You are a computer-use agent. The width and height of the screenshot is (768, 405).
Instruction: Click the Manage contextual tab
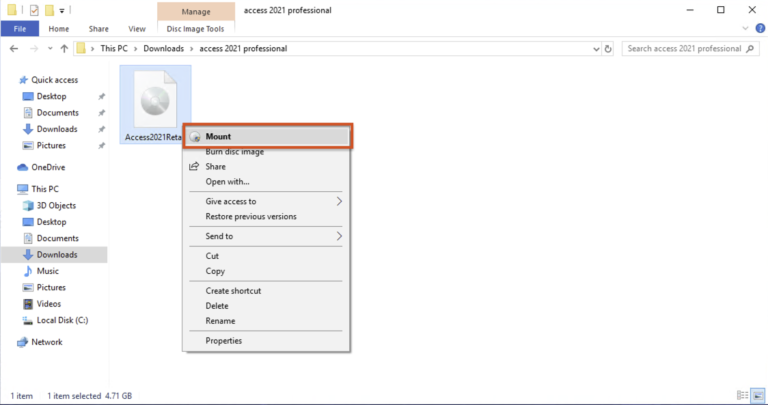(196, 11)
